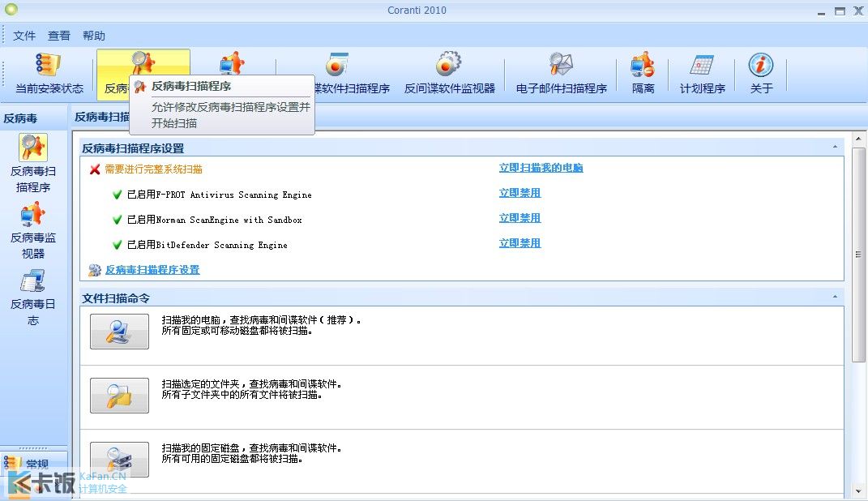The height and width of the screenshot is (501, 868).
Task: Click the scan my computer button icon
Action: [x=120, y=332]
